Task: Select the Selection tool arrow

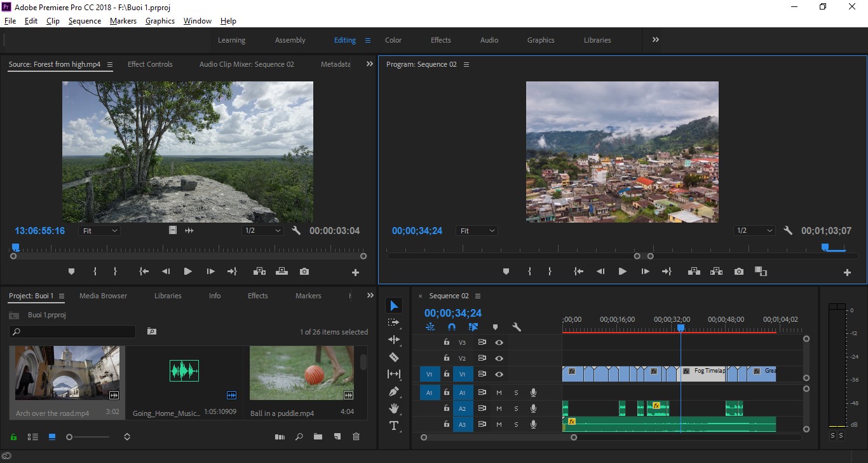Action: (x=394, y=306)
